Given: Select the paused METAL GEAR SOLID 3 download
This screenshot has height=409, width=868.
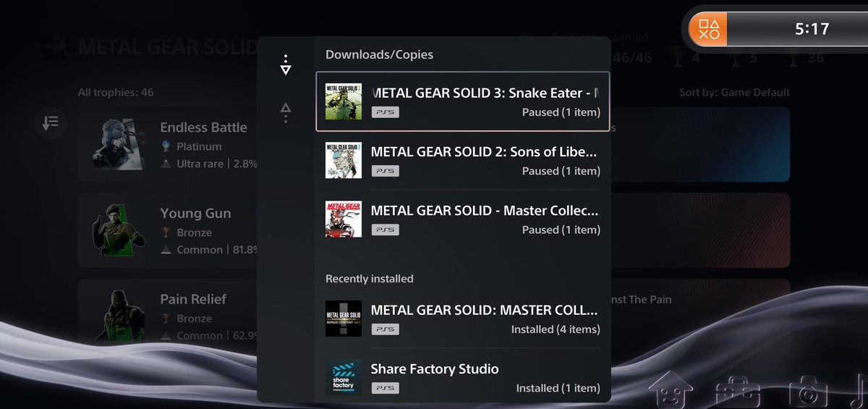Looking at the screenshot, I should [463, 101].
